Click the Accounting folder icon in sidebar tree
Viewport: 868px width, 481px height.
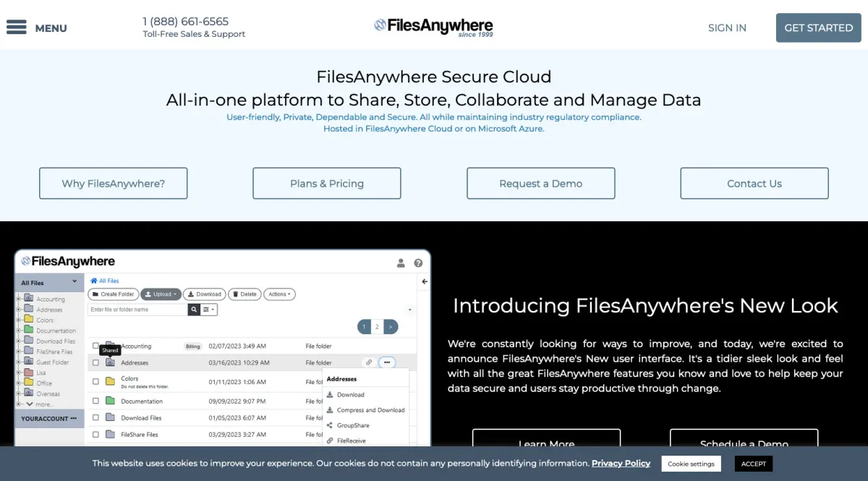[x=29, y=298]
